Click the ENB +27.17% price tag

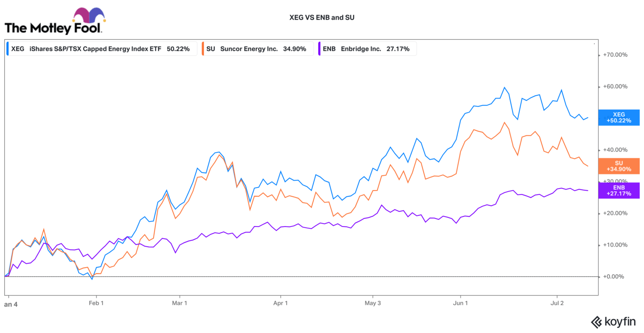click(619, 190)
